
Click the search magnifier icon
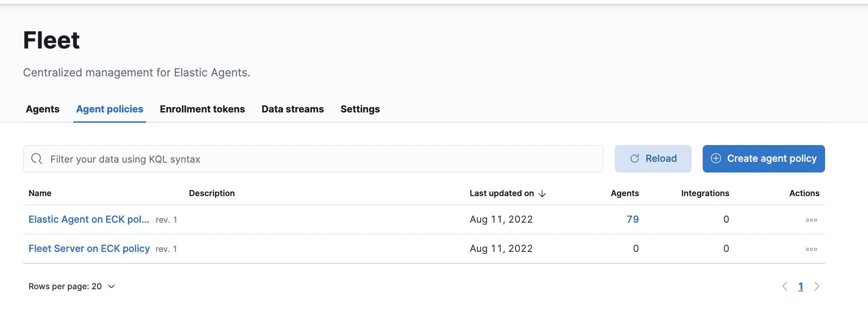coord(37,159)
